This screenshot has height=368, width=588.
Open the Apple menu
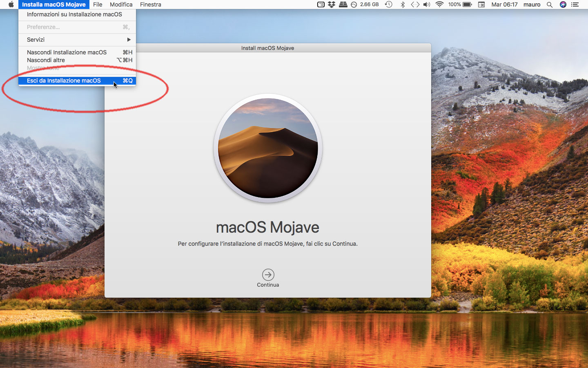tap(11, 4)
